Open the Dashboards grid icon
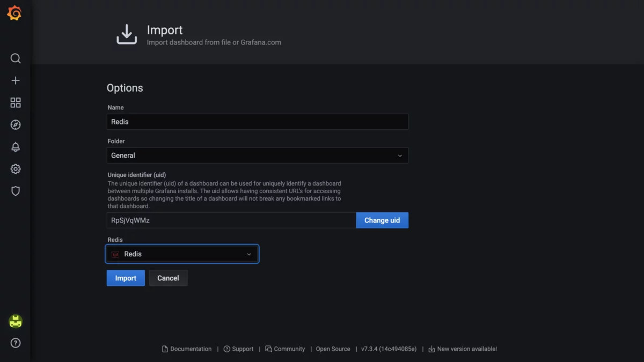 16,102
